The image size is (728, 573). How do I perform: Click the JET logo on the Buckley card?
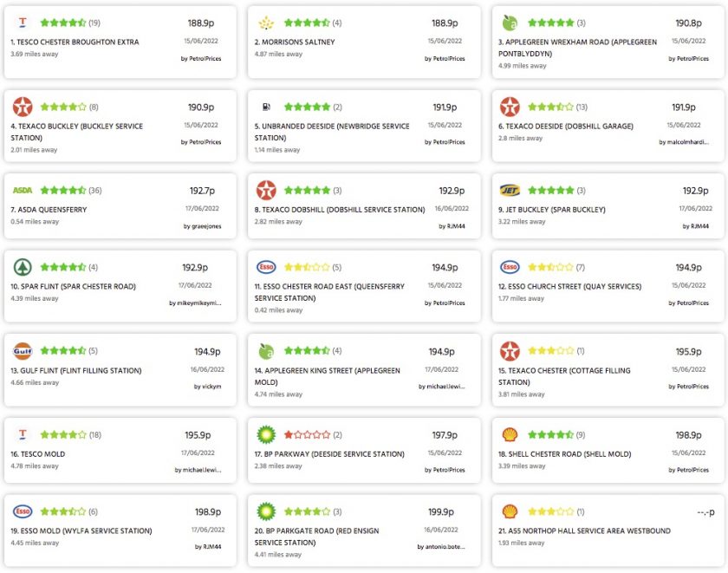click(510, 191)
